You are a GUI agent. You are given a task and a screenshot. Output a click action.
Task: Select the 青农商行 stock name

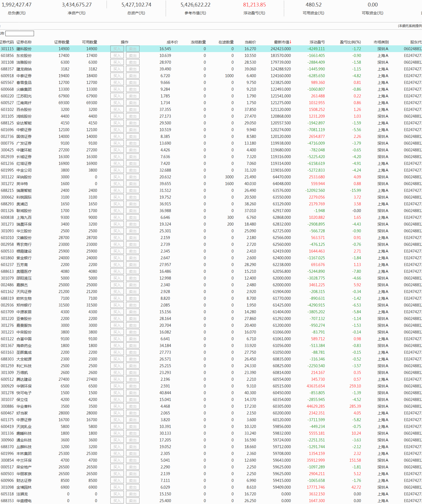24,244
